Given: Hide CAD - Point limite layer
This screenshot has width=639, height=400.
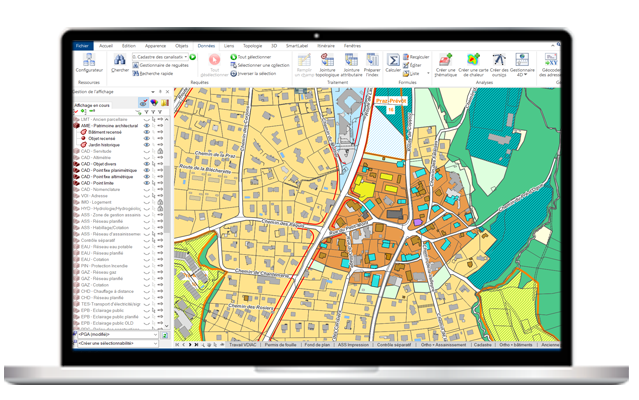Looking at the screenshot, I should (147, 183).
